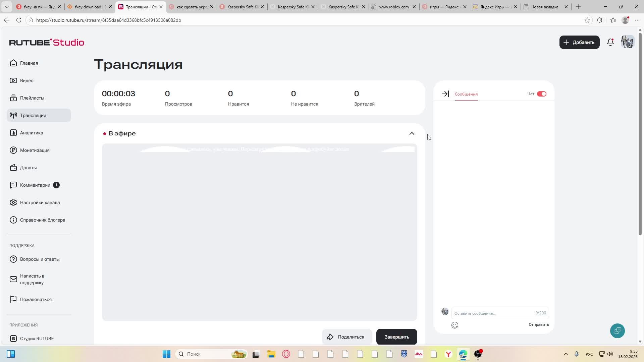Collapse the В эфире section chevron
This screenshot has width=644, height=362.
412,133
